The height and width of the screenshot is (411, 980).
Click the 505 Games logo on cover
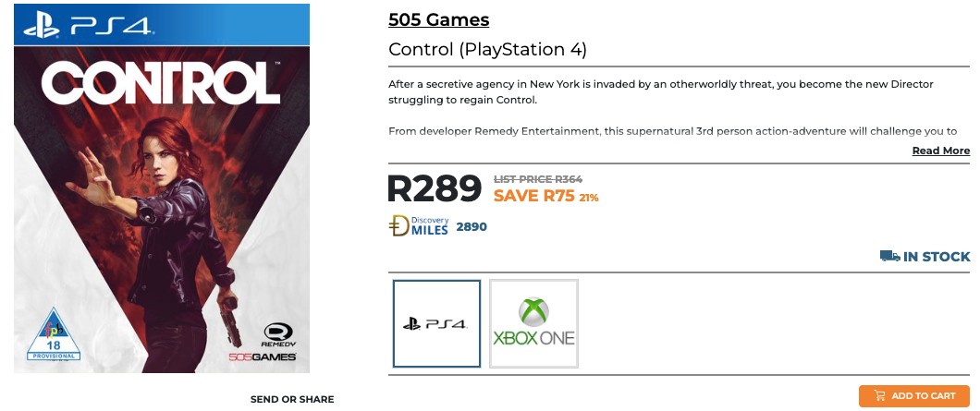(275, 356)
